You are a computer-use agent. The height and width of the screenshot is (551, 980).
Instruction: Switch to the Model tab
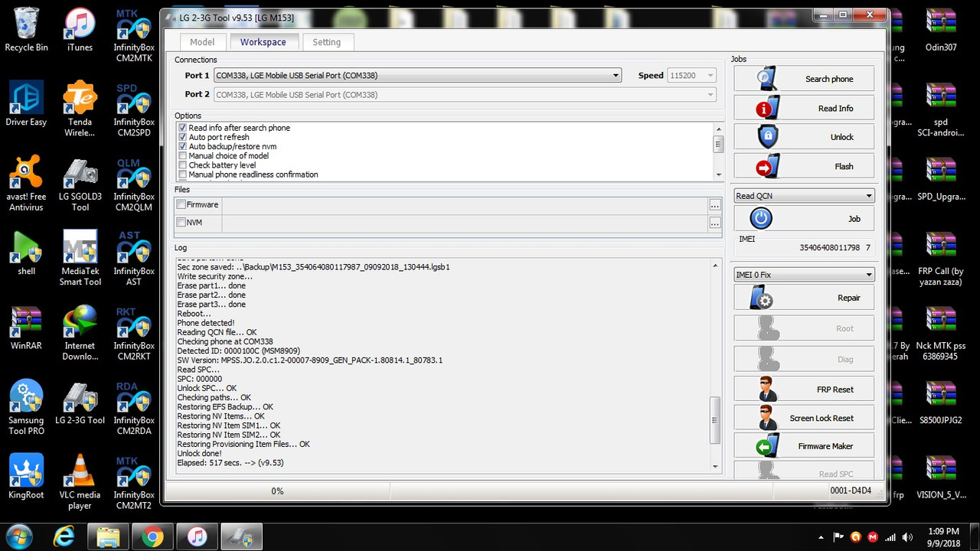202,42
